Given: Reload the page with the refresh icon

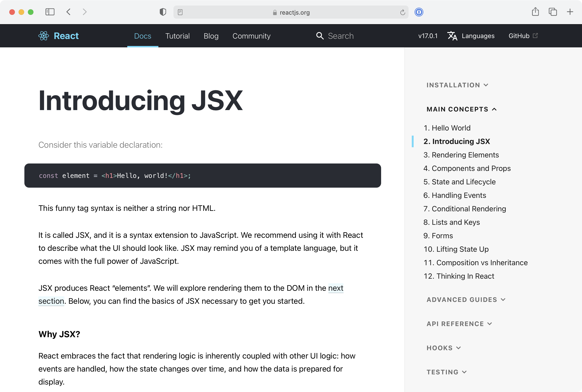Looking at the screenshot, I should [x=402, y=12].
